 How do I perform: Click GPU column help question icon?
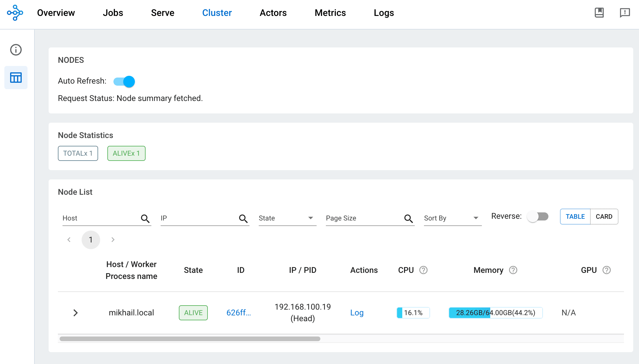tap(607, 270)
